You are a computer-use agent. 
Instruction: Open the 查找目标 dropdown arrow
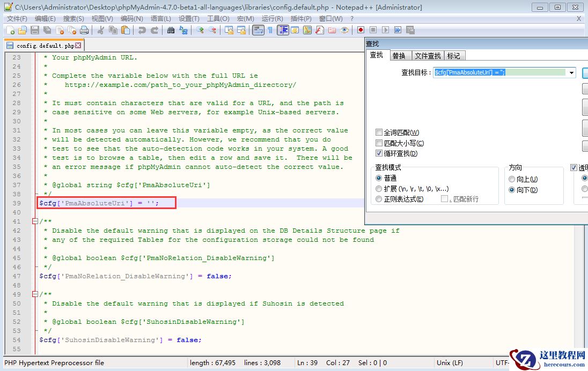pos(571,72)
